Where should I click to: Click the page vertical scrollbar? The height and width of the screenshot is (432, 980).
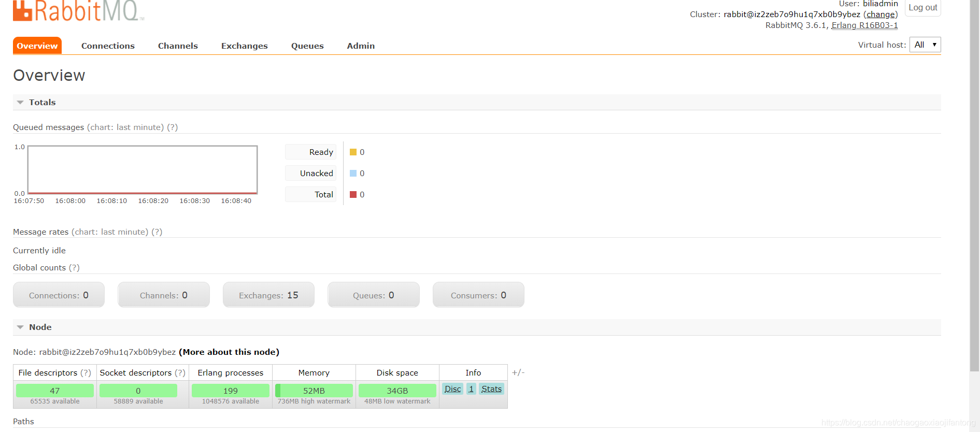pos(974,185)
